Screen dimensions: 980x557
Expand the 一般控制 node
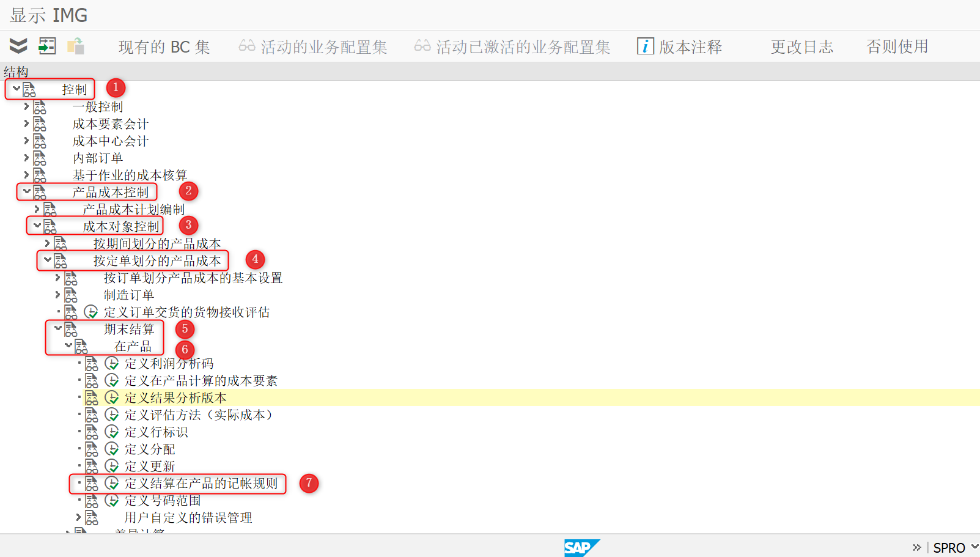tap(26, 106)
